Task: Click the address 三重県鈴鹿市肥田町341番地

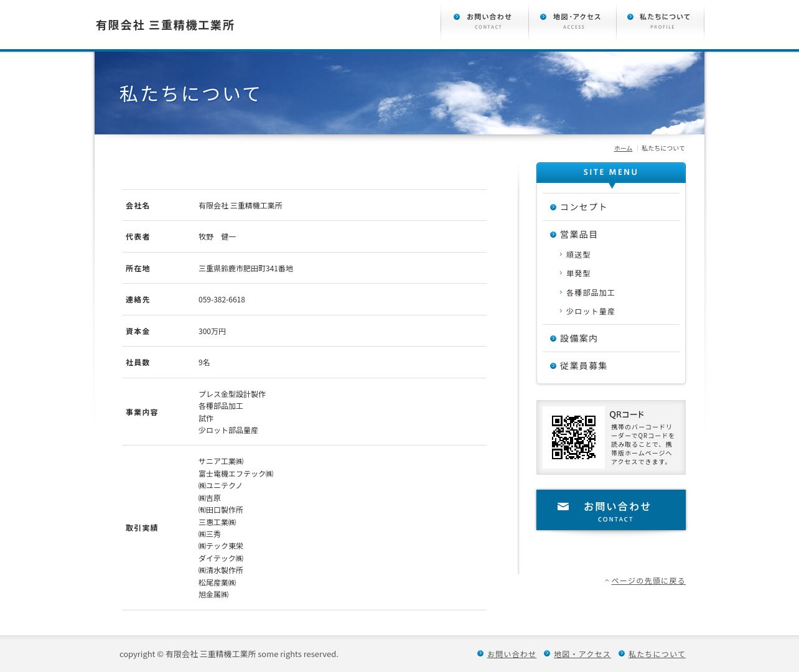Action: 246,269
